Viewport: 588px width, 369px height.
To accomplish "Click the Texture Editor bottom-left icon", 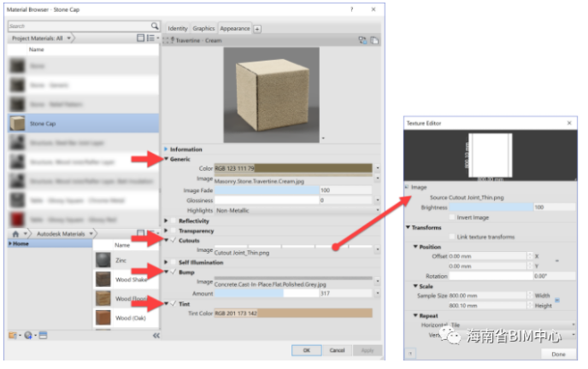I will point(410,354).
